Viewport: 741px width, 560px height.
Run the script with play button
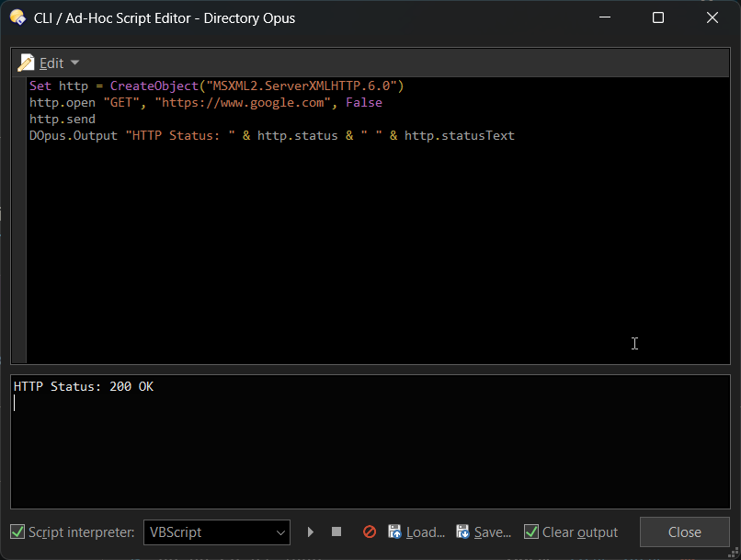click(311, 532)
